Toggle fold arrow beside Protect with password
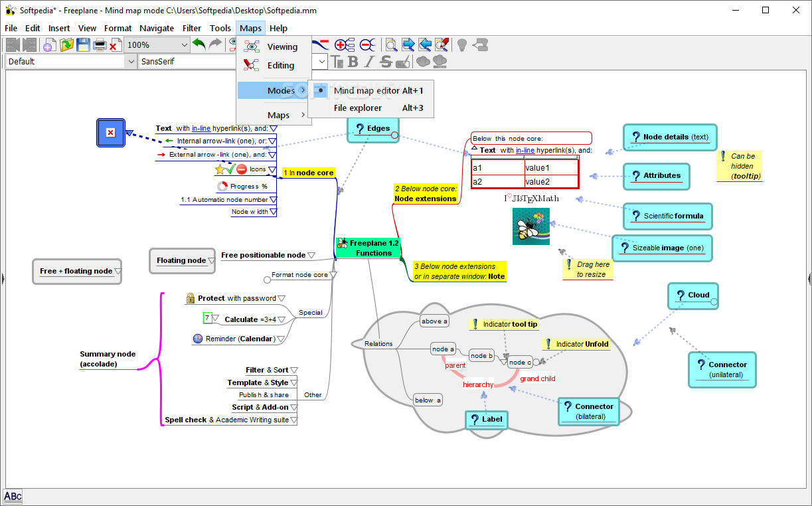The height and width of the screenshot is (506, 812). point(282,299)
